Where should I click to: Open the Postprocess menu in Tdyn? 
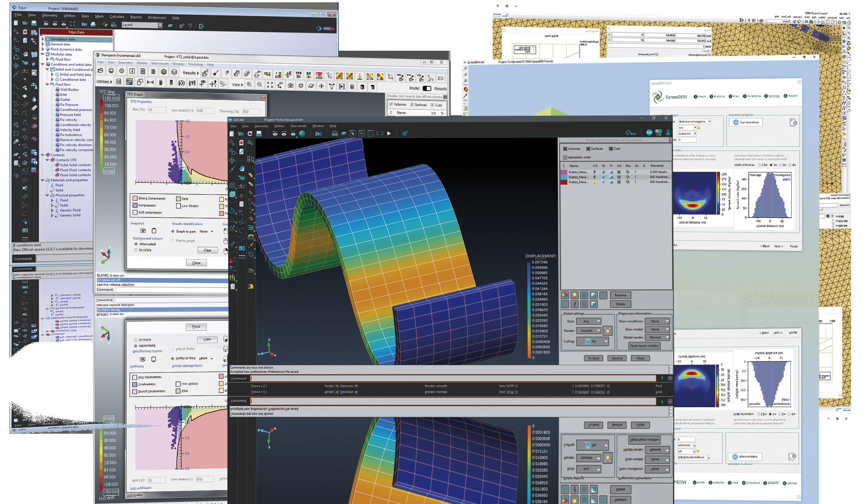pos(157,17)
